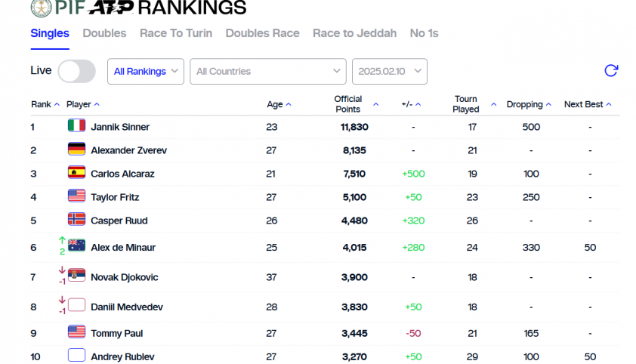Expand the All Countries dropdown
Screen dimensions: 636x364
pyautogui.click(x=268, y=71)
